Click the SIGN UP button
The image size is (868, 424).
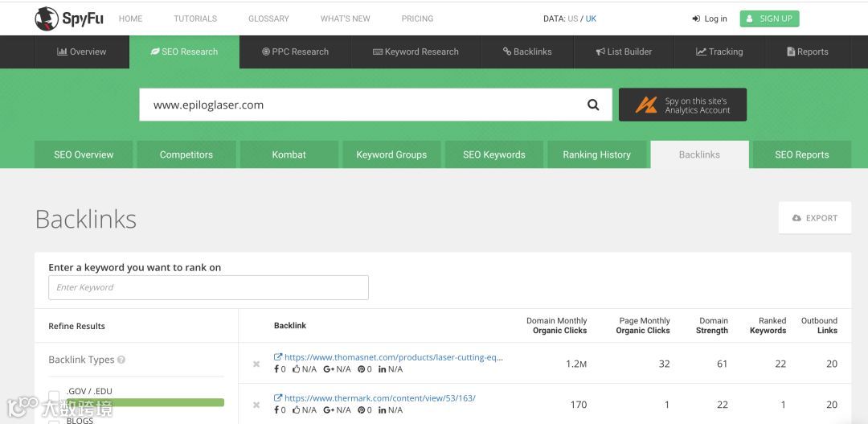point(769,19)
